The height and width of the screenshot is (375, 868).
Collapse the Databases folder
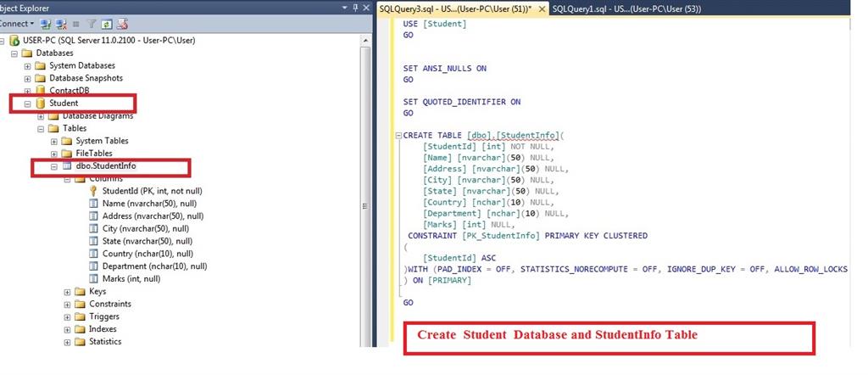14,53
